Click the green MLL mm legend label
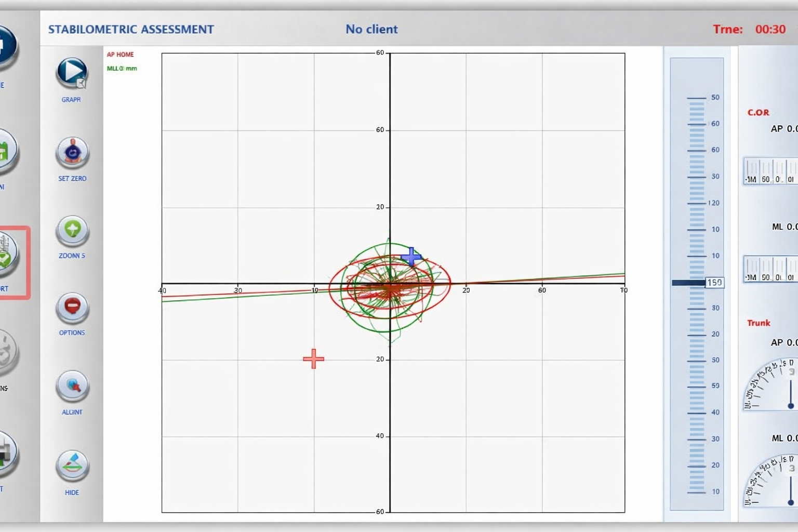Screen dimensions: 798x532 (122, 69)
